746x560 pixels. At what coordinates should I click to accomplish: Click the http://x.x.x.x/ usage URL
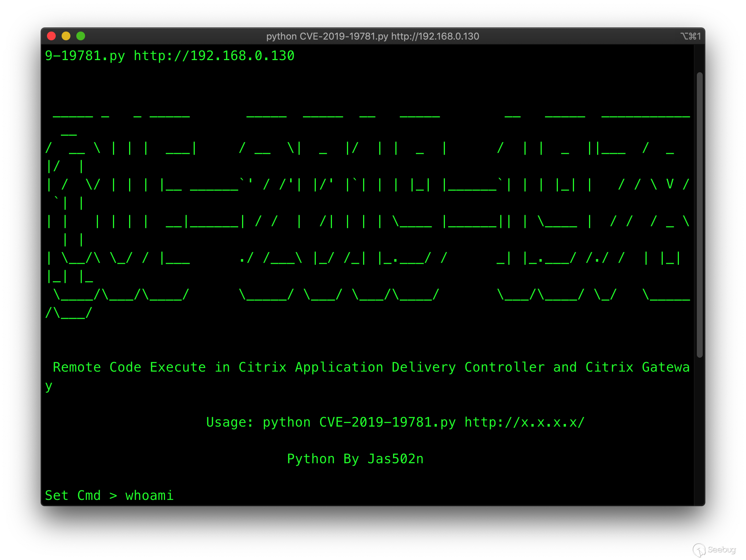pyautogui.click(x=524, y=422)
